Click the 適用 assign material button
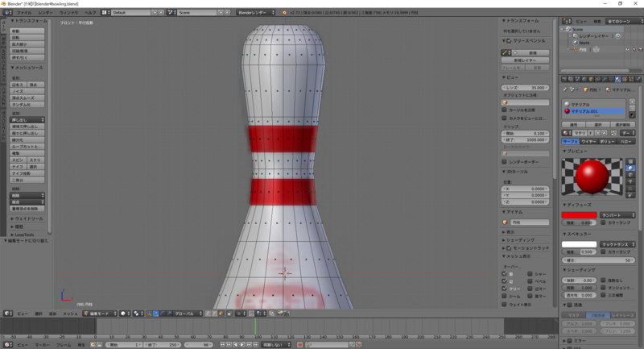 pyautogui.click(x=573, y=125)
